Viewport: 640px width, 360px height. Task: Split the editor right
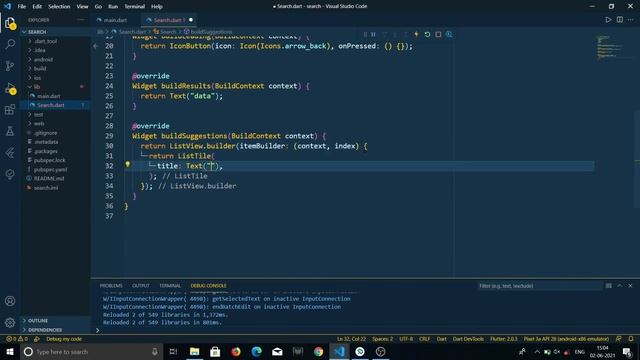pos(620,20)
